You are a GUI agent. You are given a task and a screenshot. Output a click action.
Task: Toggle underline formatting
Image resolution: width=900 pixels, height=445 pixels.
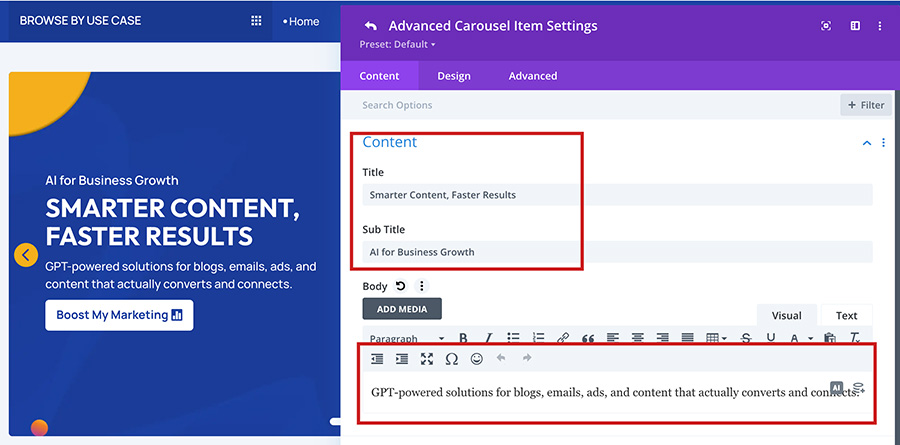770,339
